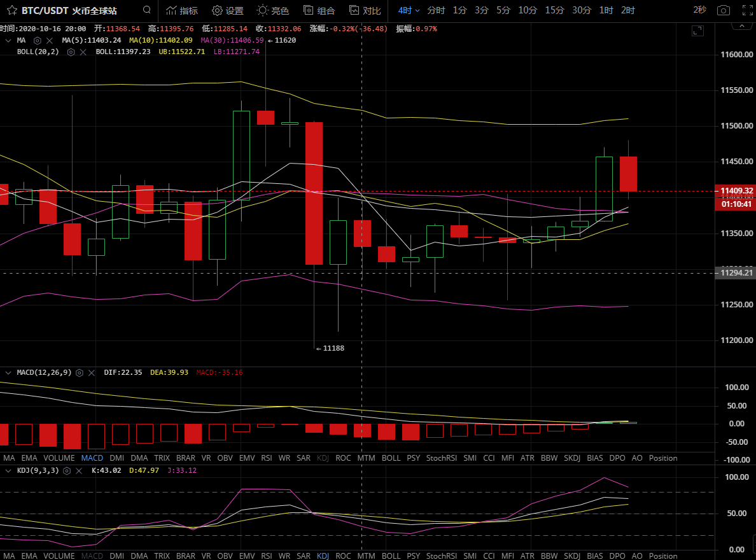This screenshot has height=560, width=756.
Task: Close the KDJ indicator panel
Action: [x=79, y=470]
